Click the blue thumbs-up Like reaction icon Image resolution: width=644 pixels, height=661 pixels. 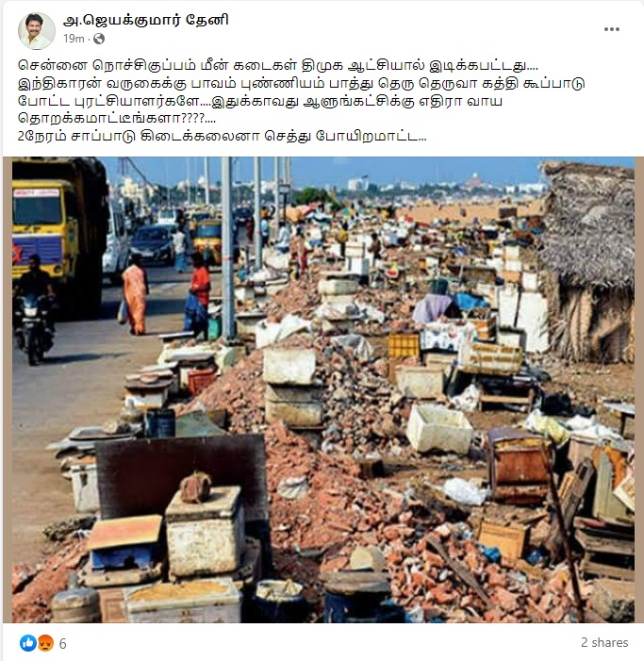coord(28,643)
